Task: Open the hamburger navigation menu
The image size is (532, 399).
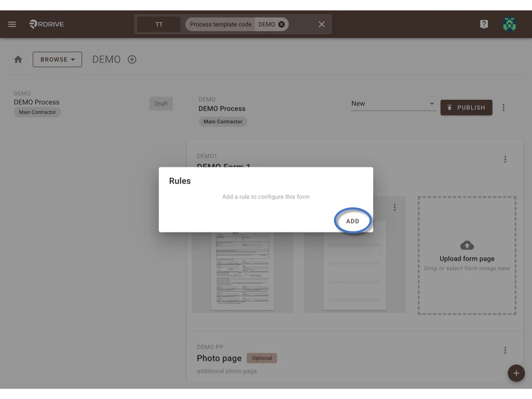Action: (x=12, y=24)
